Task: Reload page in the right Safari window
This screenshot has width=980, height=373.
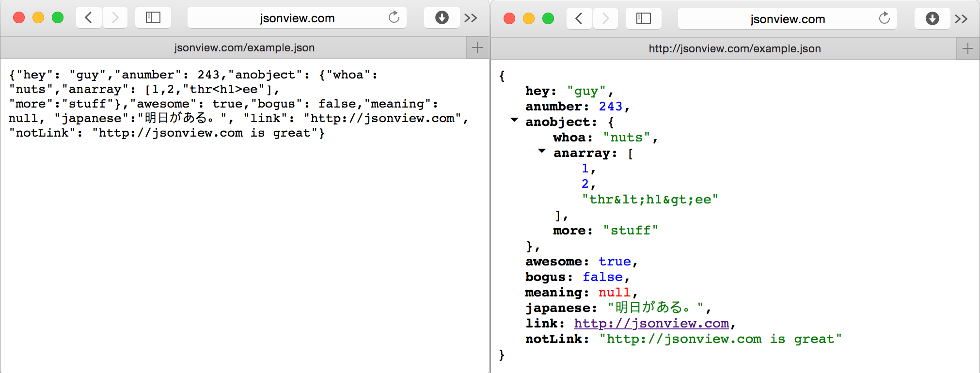Action: (x=885, y=18)
